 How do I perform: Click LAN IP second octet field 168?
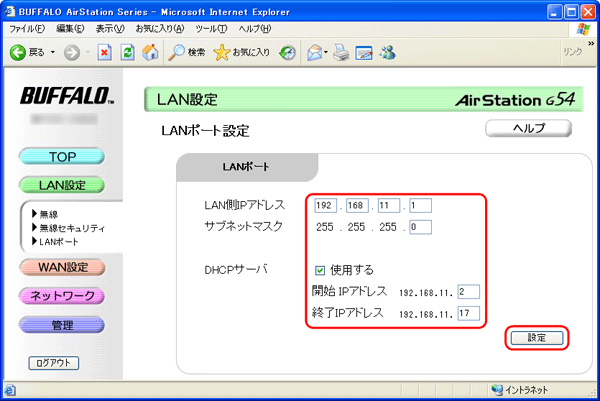(357, 205)
